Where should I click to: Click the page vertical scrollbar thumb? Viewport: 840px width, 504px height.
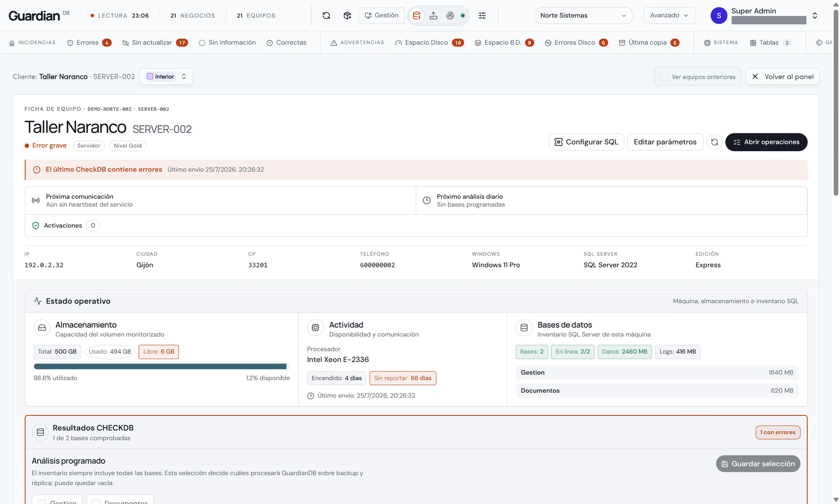point(836,103)
